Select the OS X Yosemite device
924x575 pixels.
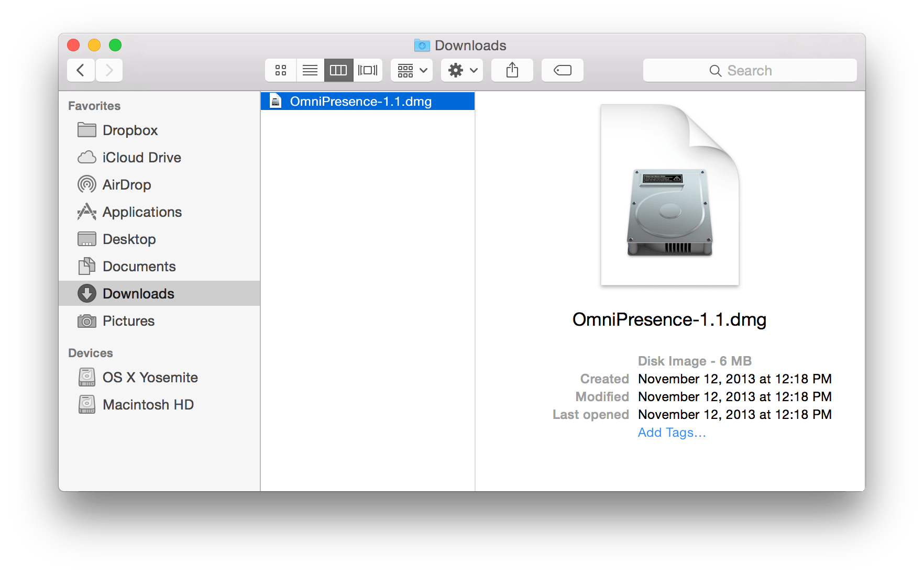click(x=159, y=378)
